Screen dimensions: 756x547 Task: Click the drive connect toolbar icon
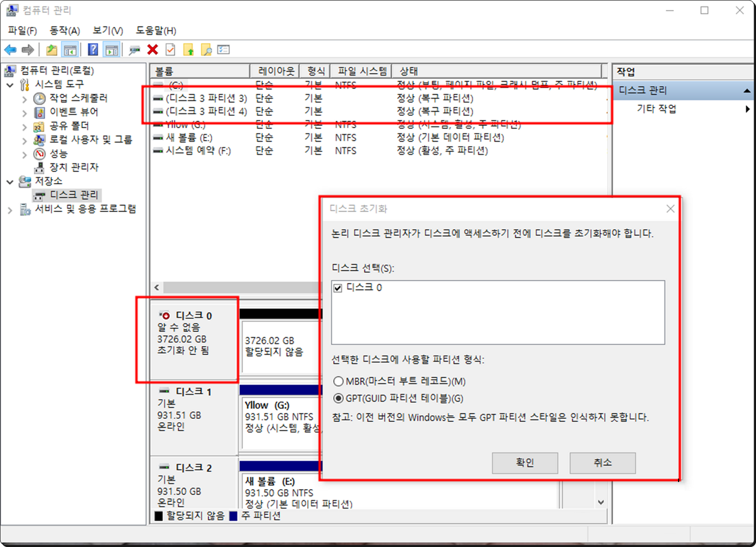tap(135, 50)
